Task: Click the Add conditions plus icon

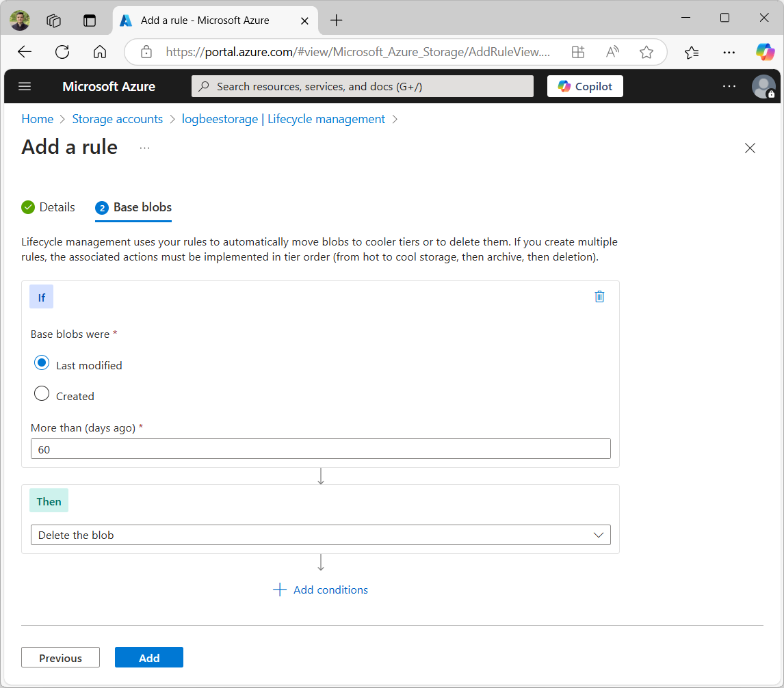Action: tap(279, 590)
